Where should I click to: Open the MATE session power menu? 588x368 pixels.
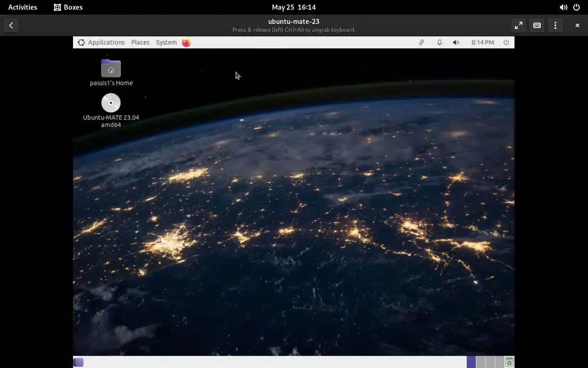(x=506, y=42)
